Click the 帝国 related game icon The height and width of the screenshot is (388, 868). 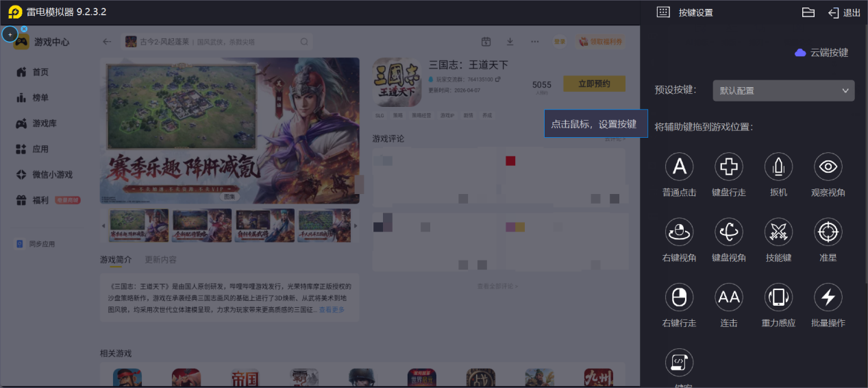click(245, 378)
